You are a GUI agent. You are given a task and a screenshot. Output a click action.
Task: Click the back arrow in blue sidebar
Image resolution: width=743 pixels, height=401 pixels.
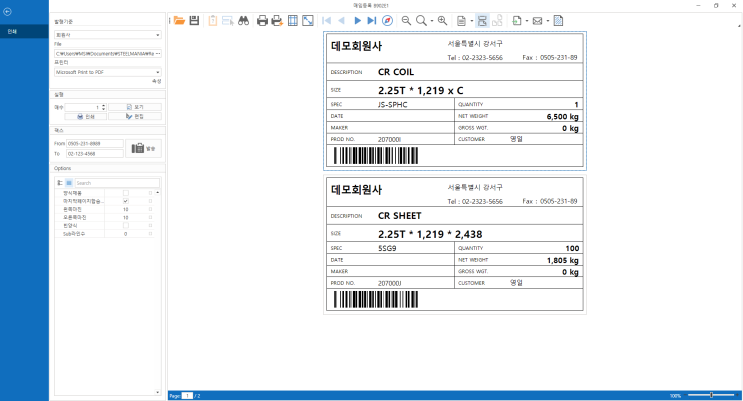click(8, 12)
